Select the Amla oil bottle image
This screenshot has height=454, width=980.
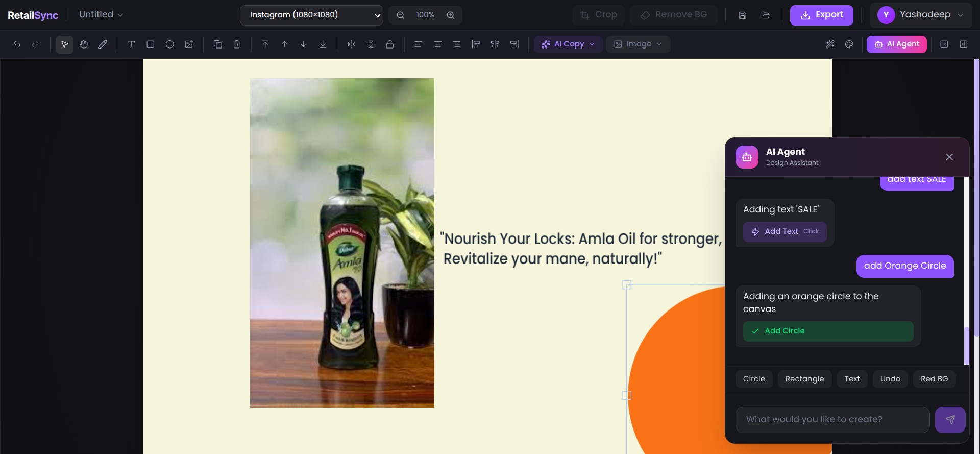pyautogui.click(x=342, y=243)
